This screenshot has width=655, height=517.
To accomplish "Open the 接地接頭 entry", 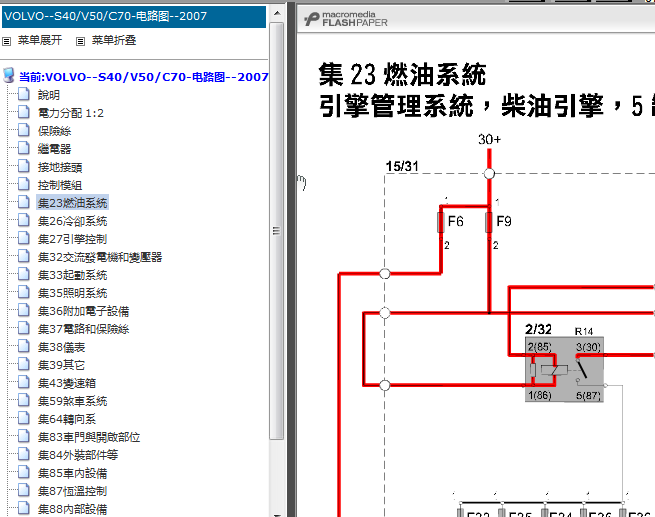I will tap(60, 167).
